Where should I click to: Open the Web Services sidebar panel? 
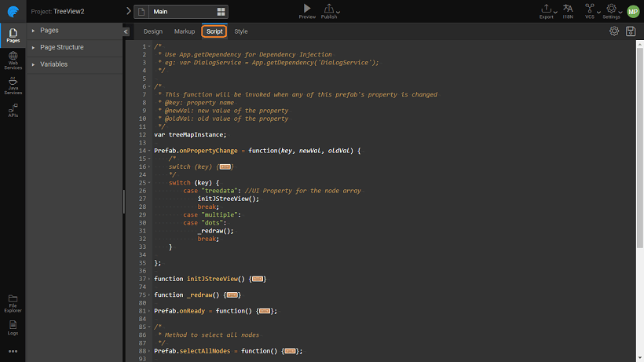[x=13, y=60]
